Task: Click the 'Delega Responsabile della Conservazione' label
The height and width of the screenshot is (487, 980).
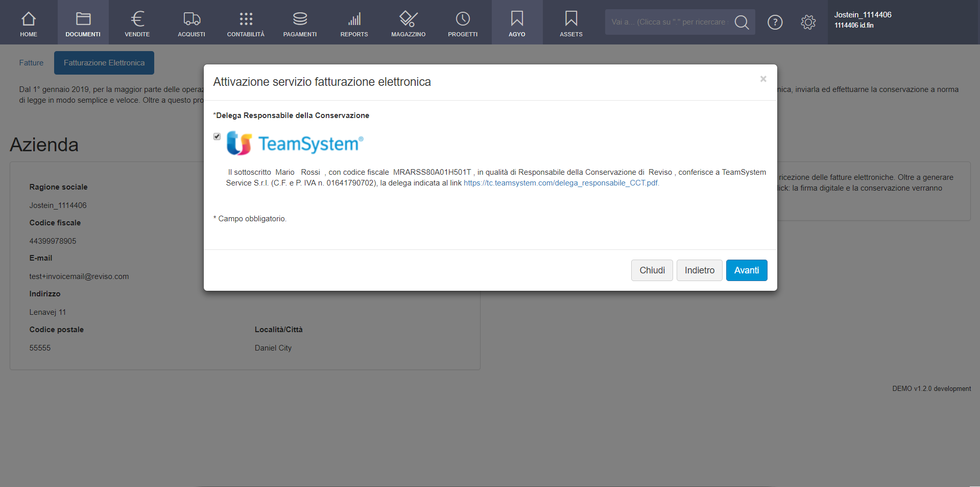Action: point(292,115)
